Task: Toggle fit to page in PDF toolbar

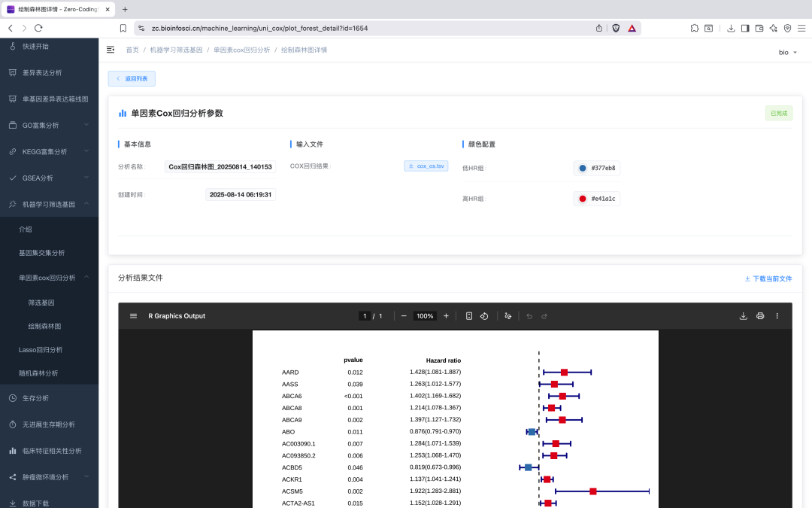Action: 468,316
